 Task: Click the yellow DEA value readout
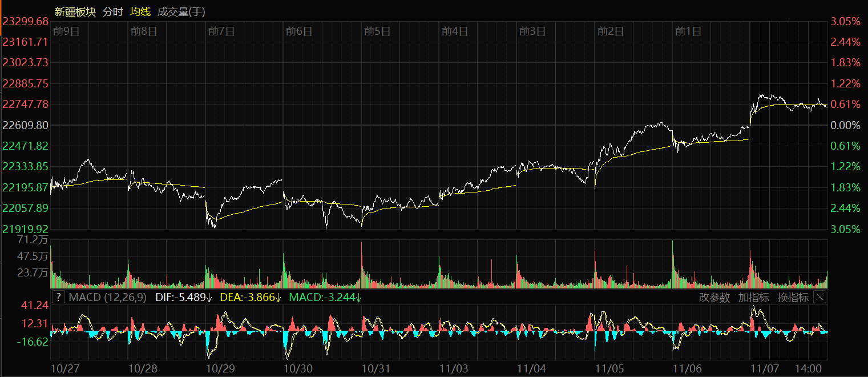click(251, 297)
